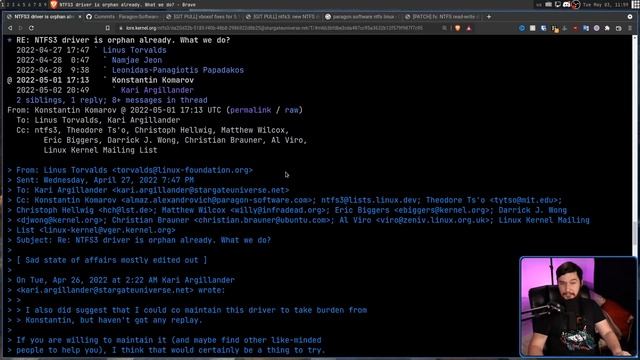Reload the lore.kernel.org page
This screenshot has width=640, height=360.
(x=31, y=28)
